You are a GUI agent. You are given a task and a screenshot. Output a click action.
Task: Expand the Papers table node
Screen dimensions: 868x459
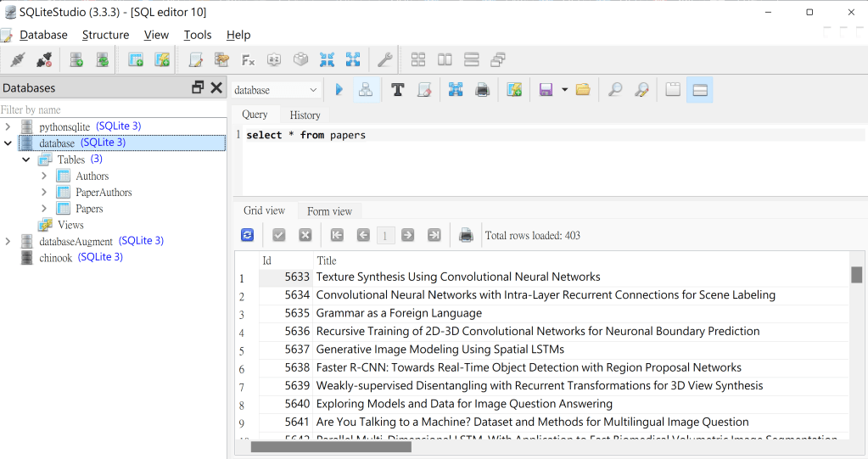click(44, 209)
